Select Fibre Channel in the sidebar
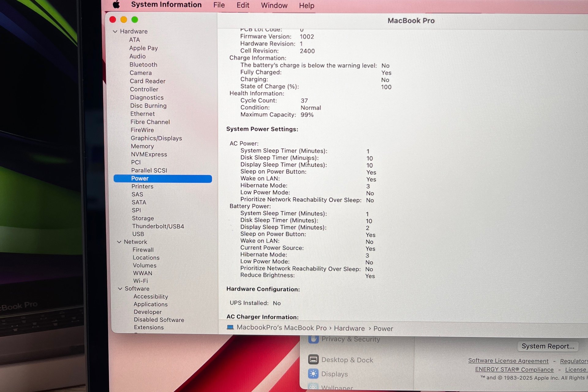This screenshot has width=588, height=392. 150,122
